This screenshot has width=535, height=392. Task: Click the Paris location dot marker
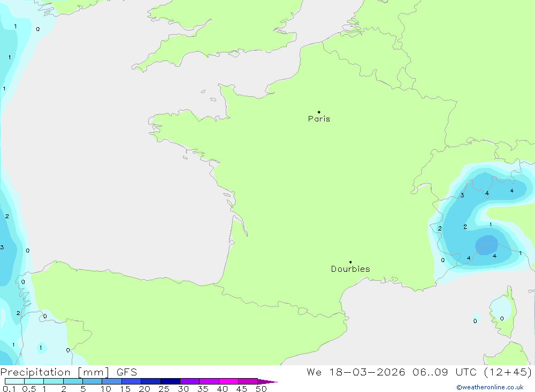tap(319, 112)
